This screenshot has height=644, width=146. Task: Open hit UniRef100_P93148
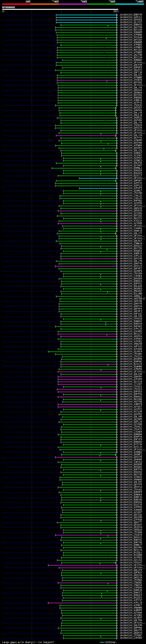(131, 37)
